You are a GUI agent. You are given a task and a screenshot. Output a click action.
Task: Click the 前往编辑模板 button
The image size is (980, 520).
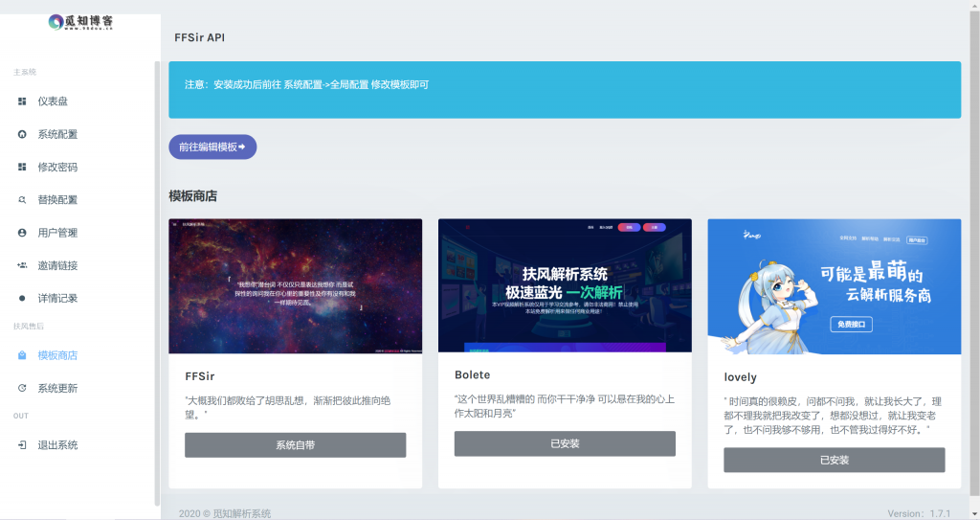(212, 147)
